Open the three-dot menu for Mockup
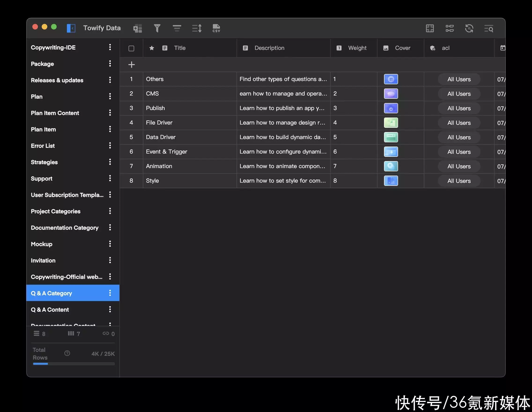The image size is (532, 412). point(110,244)
